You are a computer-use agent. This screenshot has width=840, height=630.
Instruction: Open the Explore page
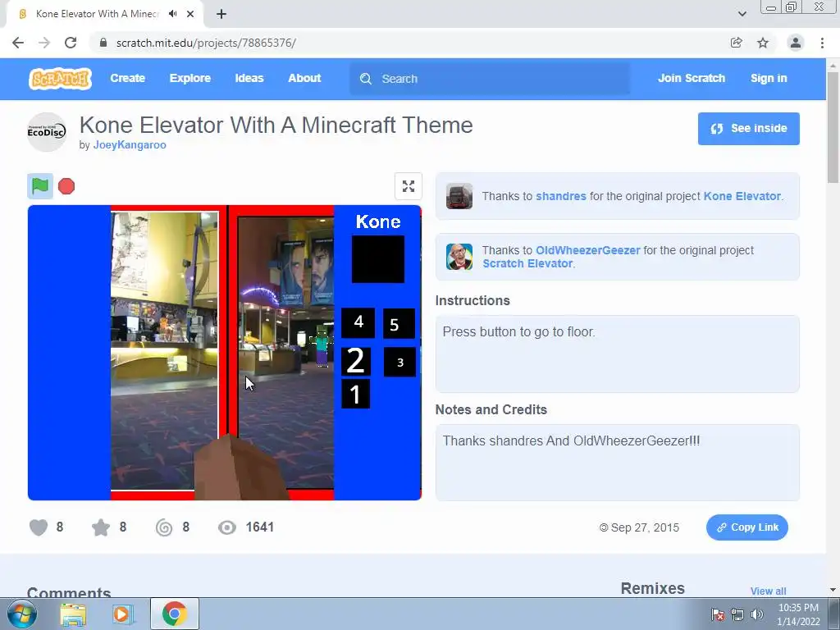click(190, 78)
